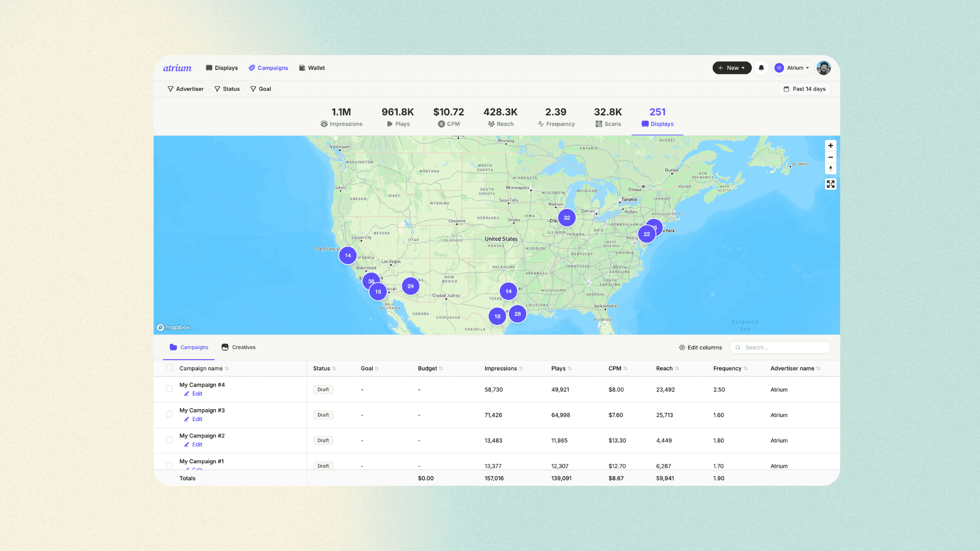Expand the Atrium account switcher
The image size is (980, 551).
[792, 68]
